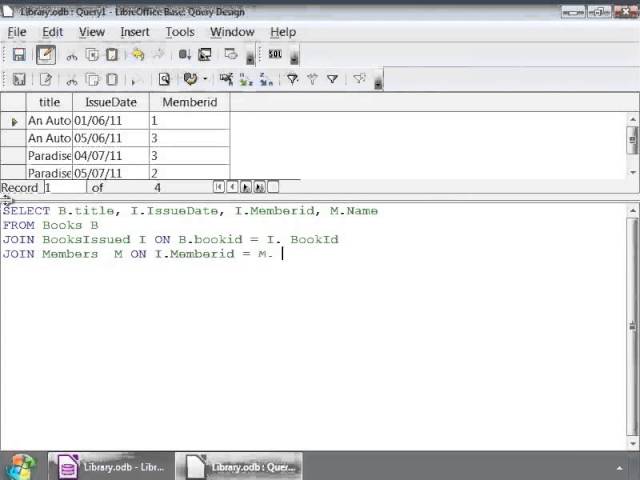Open the Tools menu
The height and width of the screenshot is (480, 640).
pos(180,32)
